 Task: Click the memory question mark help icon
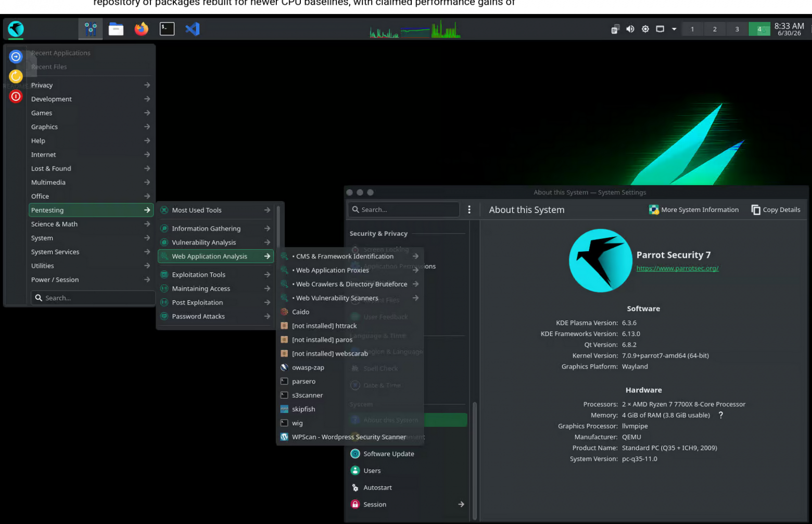(720, 415)
